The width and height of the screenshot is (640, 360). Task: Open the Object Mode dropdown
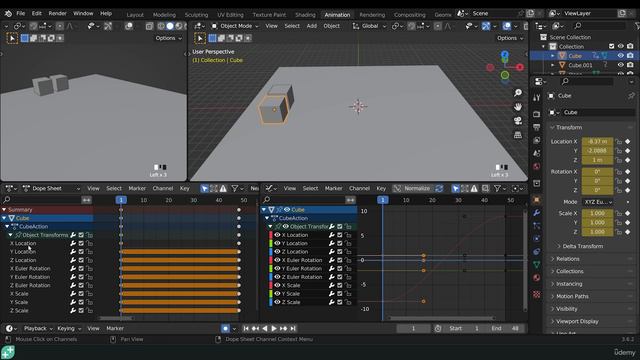pyautogui.click(x=235, y=26)
